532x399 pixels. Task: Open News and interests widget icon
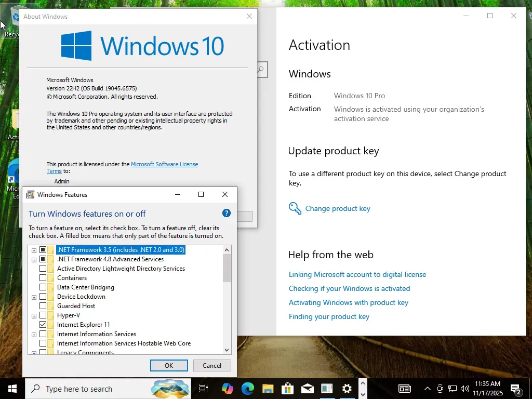coord(404,389)
